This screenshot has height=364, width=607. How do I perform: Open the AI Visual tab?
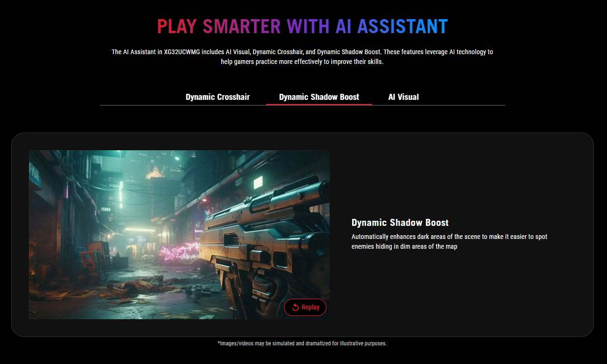tap(403, 97)
